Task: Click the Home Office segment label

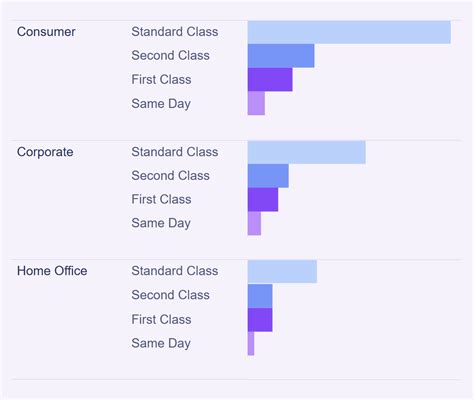Action: (x=52, y=271)
